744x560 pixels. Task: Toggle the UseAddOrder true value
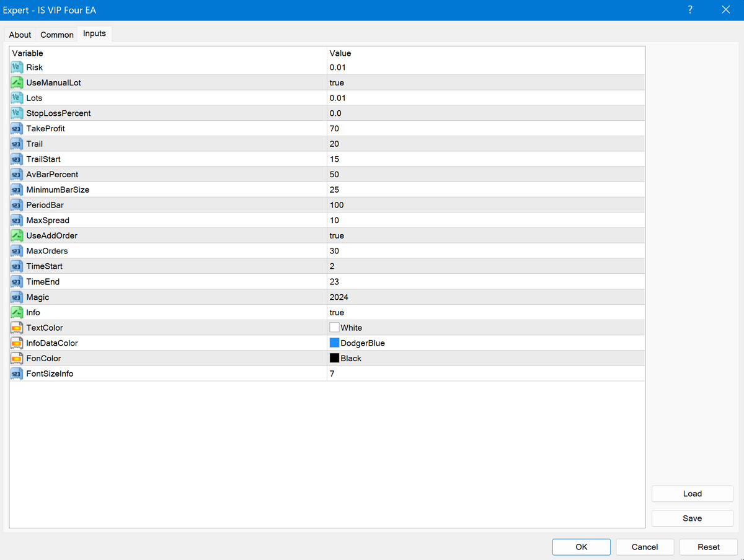pyautogui.click(x=337, y=236)
